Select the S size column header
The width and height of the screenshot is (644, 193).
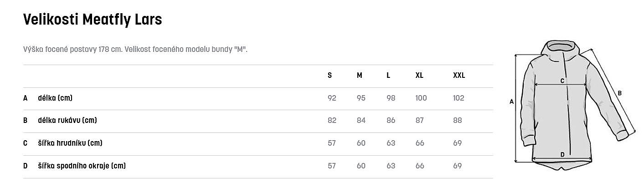[x=330, y=76]
